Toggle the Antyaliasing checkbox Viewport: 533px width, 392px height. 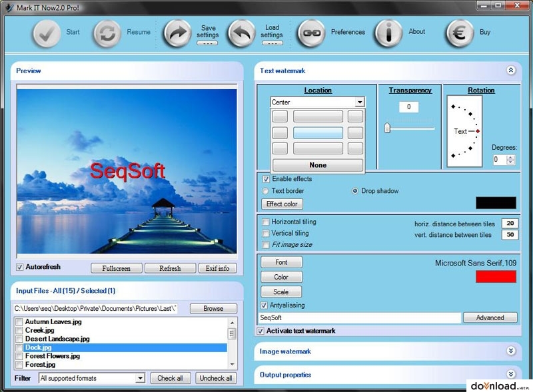264,305
